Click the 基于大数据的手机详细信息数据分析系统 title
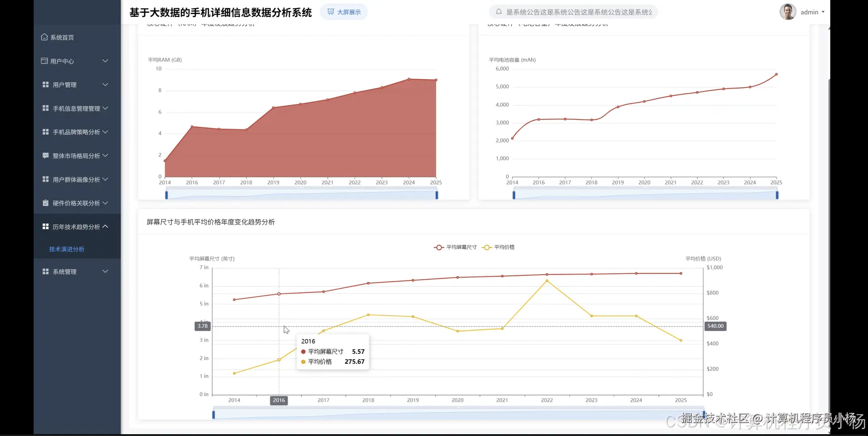The height and width of the screenshot is (436, 868). (221, 12)
